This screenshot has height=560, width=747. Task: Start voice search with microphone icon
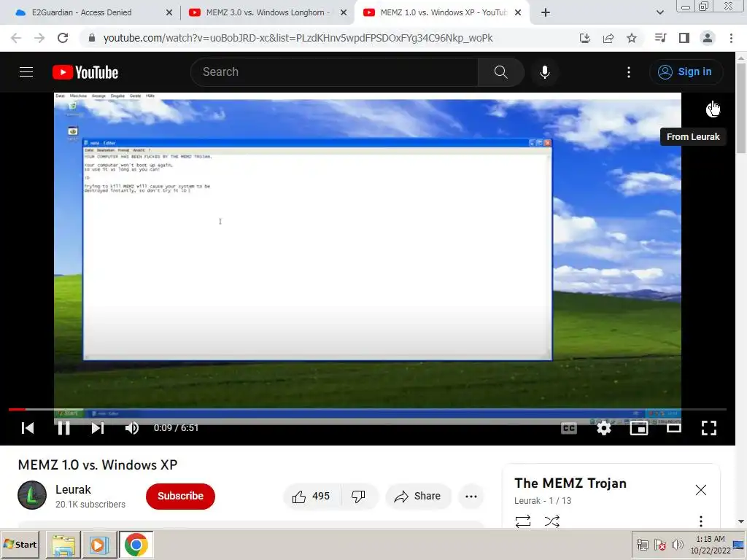point(544,72)
